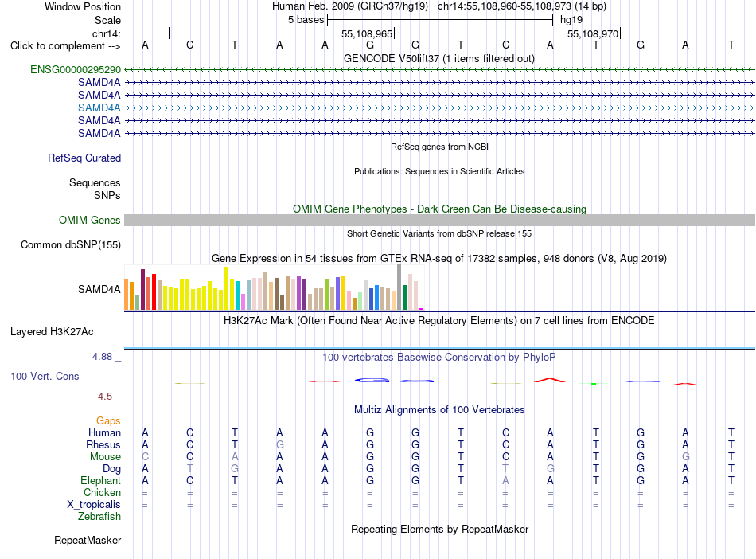Select the Dog species label

pyautogui.click(x=111, y=469)
